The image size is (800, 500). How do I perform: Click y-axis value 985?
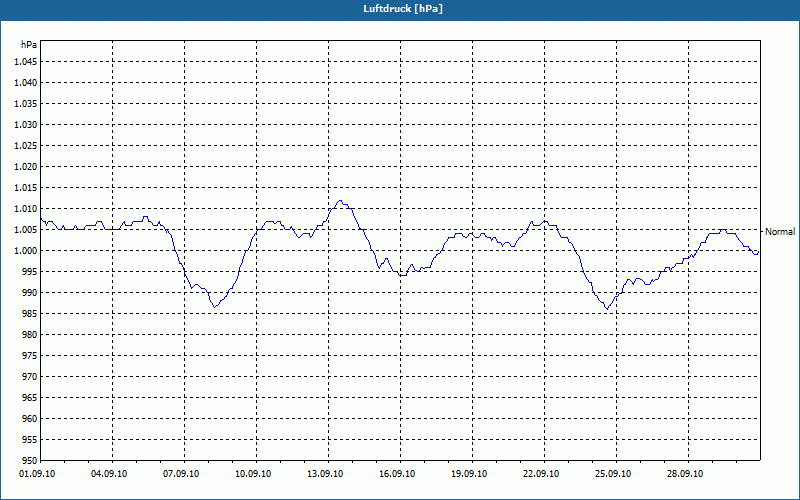tap(30, 313)
